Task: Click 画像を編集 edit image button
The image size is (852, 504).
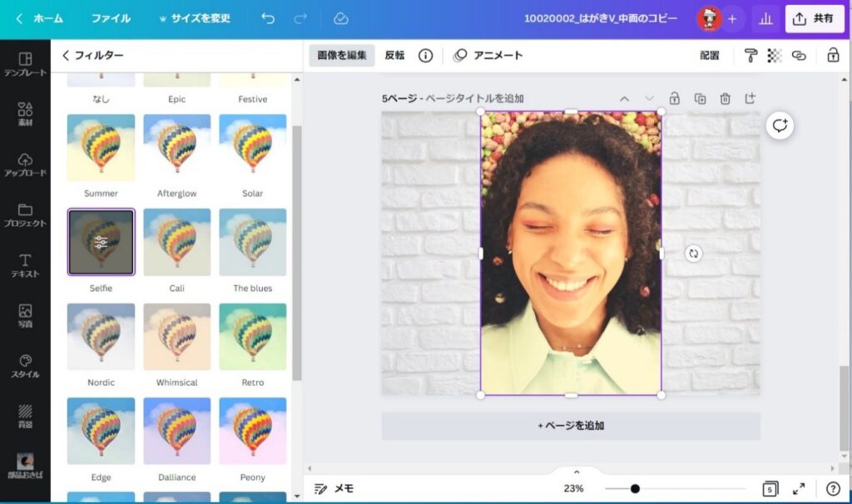Action: pos(342,55)
